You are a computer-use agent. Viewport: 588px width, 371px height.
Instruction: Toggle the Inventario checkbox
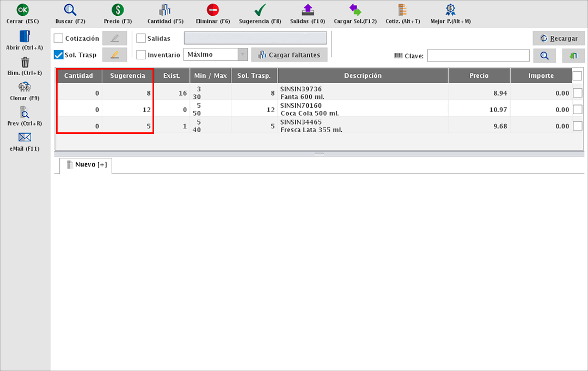[141, 55]
